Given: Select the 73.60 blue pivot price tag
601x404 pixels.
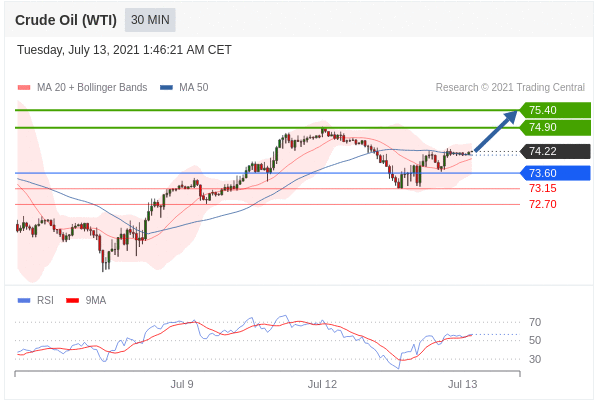Looking at the screenshot, I should click(x=554, y=173).
